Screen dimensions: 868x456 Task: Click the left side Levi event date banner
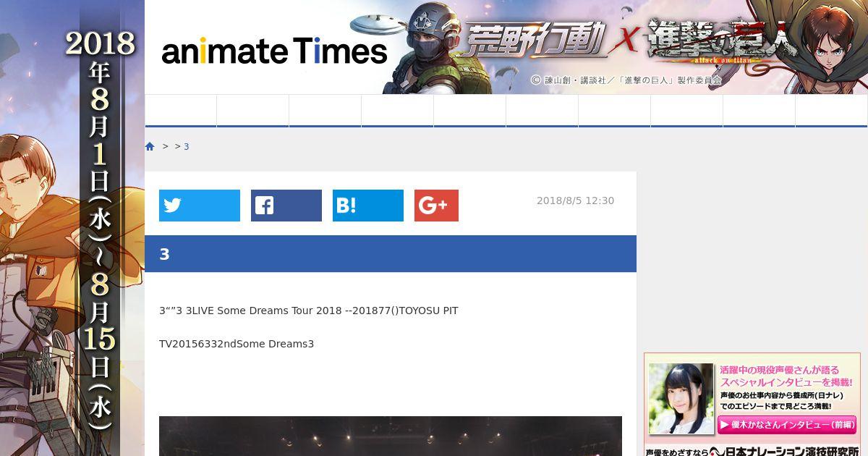coord(72,228)
